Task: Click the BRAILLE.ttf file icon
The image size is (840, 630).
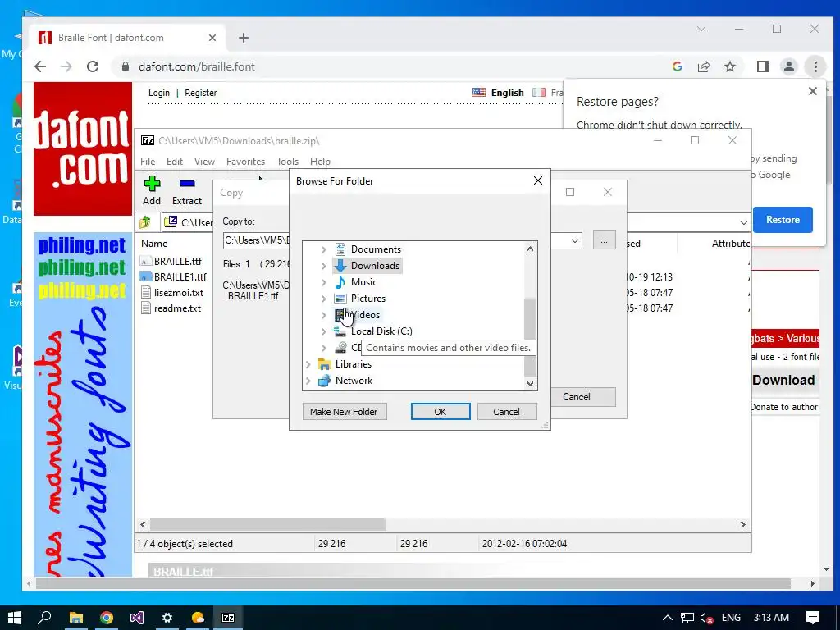Action: pyautogui.click(x=146, y=262)
